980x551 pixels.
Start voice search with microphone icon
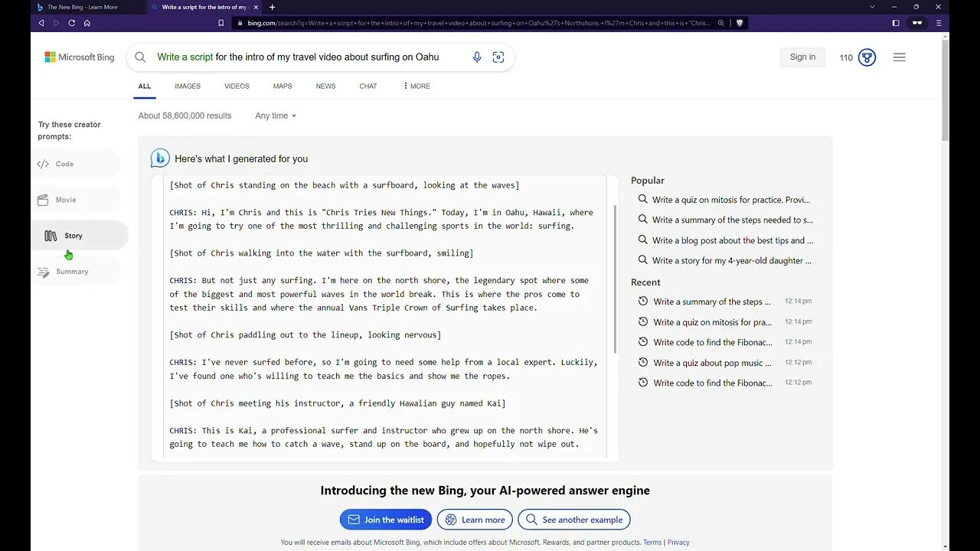pyautogui.click(x=477, y=57)
